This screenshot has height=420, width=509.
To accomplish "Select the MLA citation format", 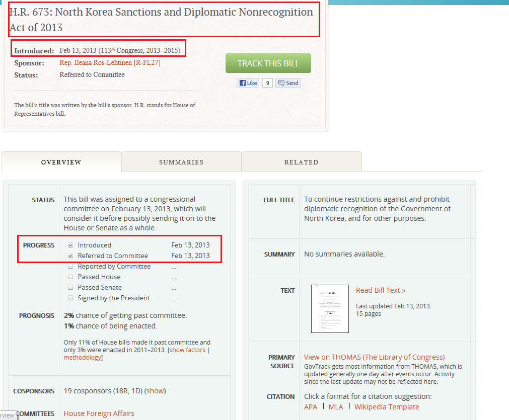I will click(x=336, y=407).
